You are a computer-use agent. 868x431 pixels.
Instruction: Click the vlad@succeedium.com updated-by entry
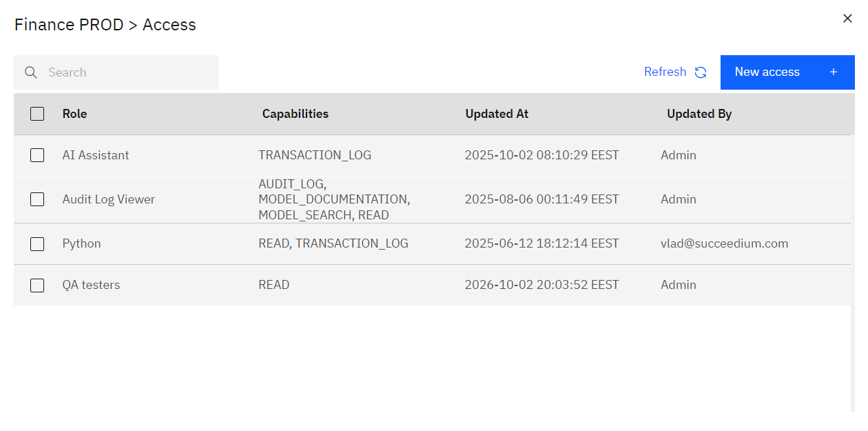point(724,243)
